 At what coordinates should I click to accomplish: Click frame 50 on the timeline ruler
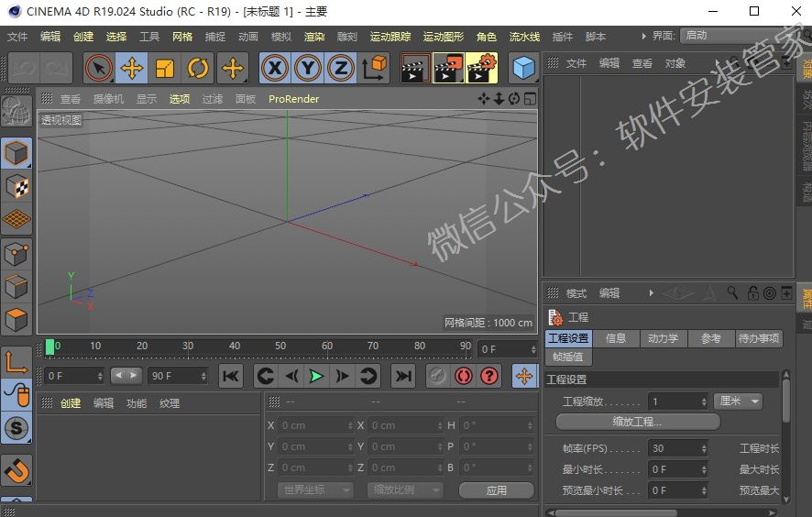pyautogui.click(x=280, y=346)
